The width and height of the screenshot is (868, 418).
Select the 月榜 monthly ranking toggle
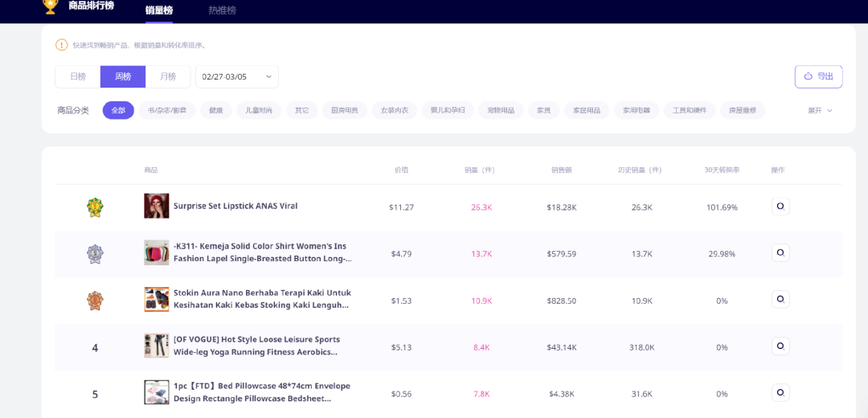click(x=168, y=76)
